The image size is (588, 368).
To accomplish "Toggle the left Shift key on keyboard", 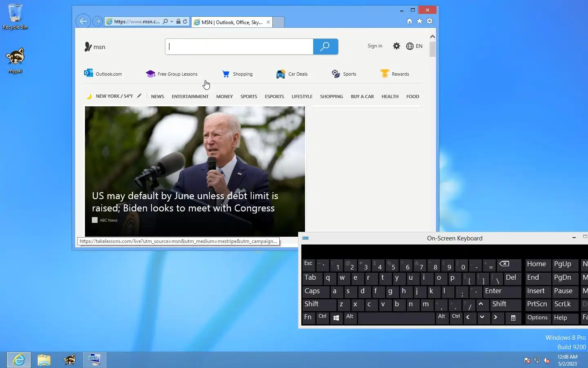I will 319,304.
